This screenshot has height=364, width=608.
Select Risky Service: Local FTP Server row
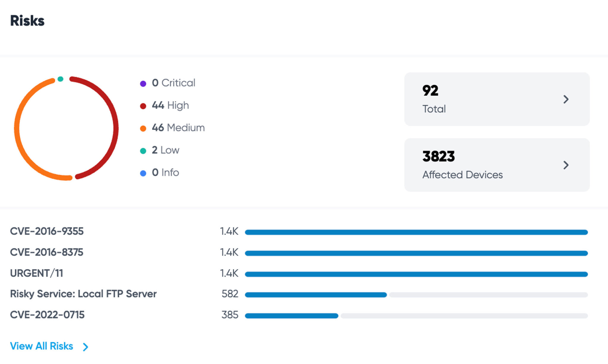(299, 294)
